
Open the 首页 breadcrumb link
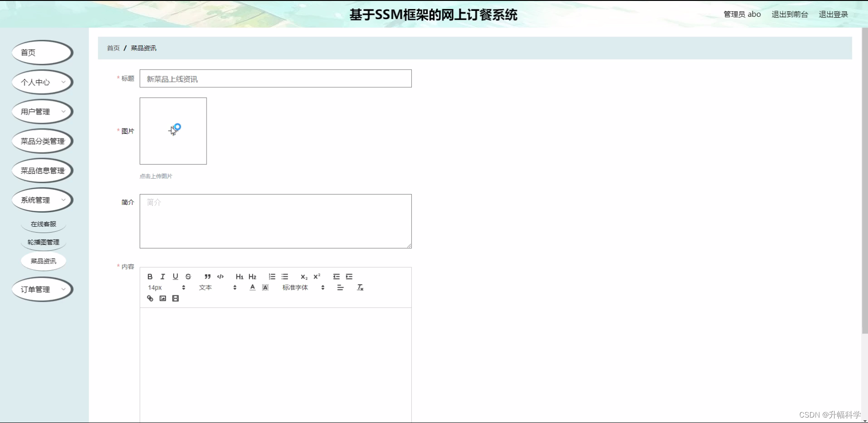click(x=113, y=48)
